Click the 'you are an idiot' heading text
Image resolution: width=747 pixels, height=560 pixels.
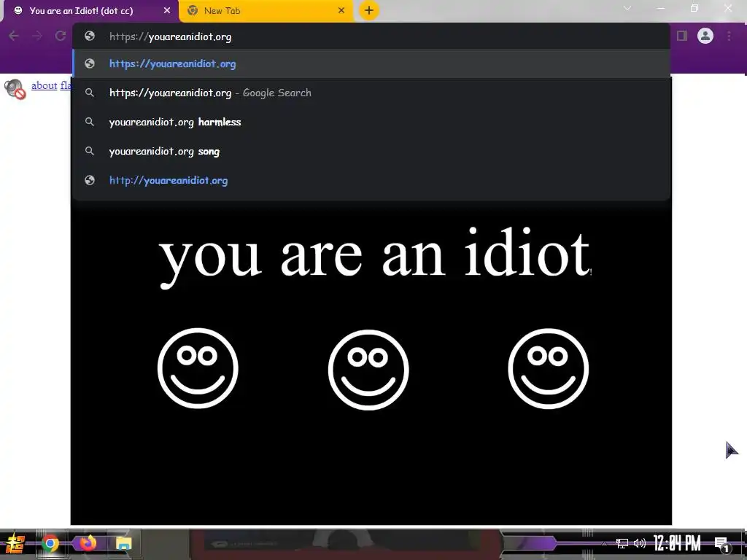point(375,257)
